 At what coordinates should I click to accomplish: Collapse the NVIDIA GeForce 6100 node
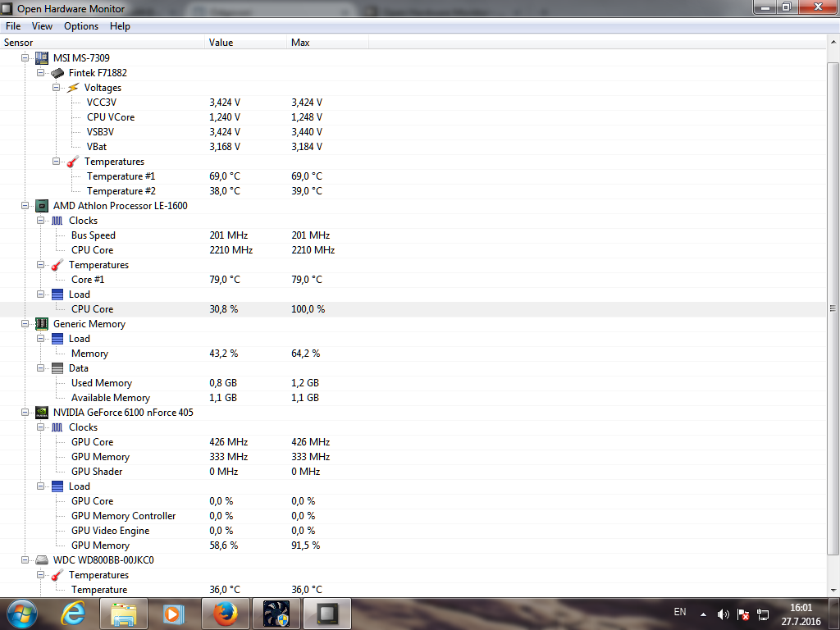pyautogui.click(x=25, y=413)
